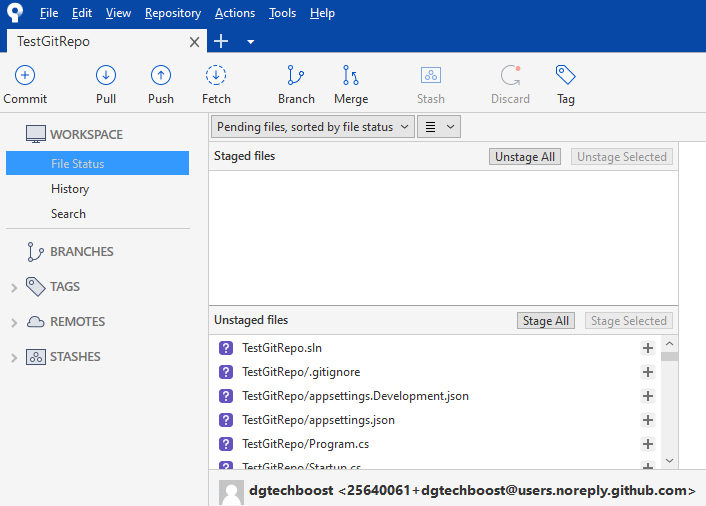
Task: Open the pending files sort dropdown
Action: [313, 127]
